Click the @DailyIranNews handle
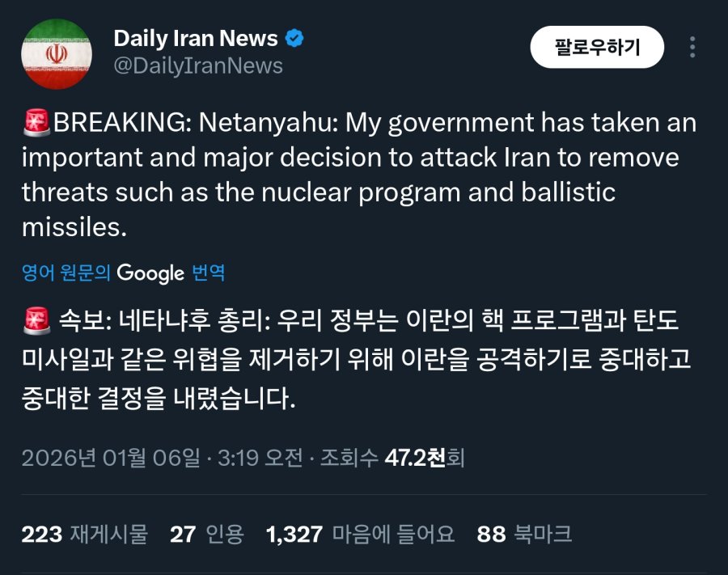 click(x=198, y=66)
